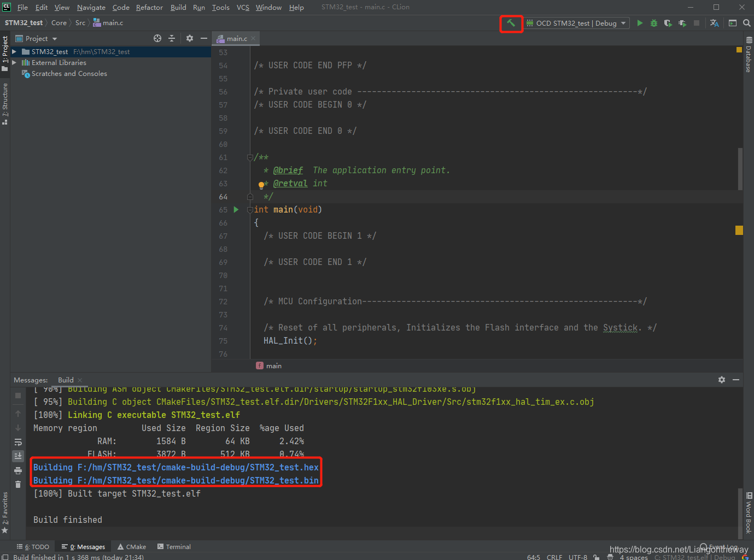
Task: Open the CMake tool tab
Action: tap(132, 547)
